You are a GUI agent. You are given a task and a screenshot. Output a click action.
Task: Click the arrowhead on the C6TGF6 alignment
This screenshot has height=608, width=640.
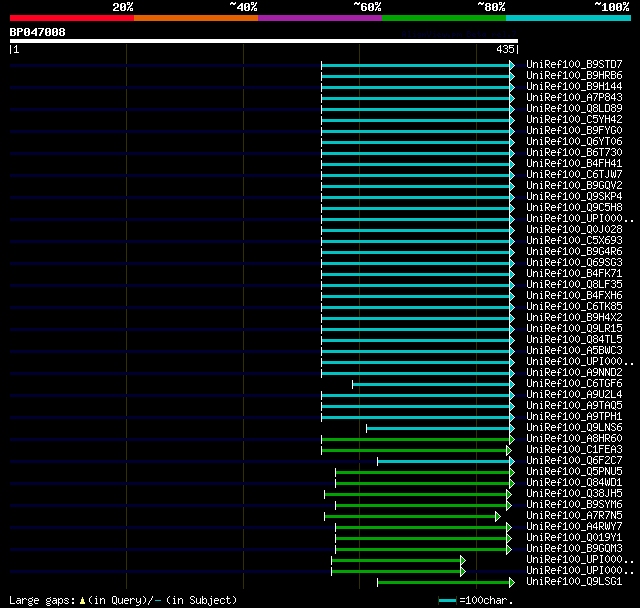pyautogui.click(x=512, y=384)
